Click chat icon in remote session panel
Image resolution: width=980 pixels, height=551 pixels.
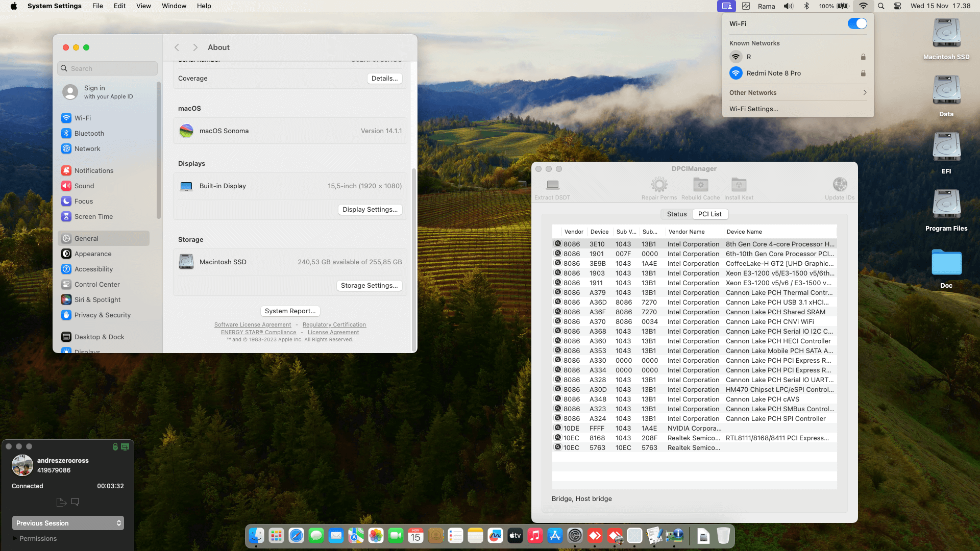75,502
